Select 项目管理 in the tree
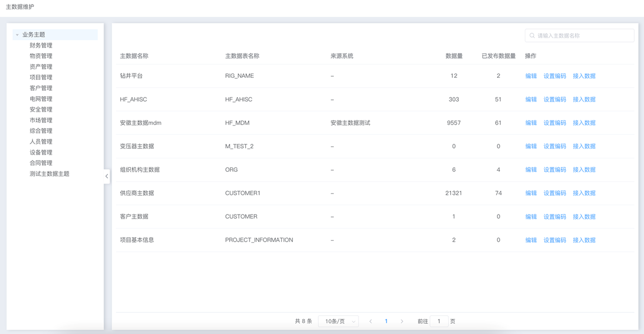The height and width of the screenshot is (334, 644). click(x=41, y=77)
